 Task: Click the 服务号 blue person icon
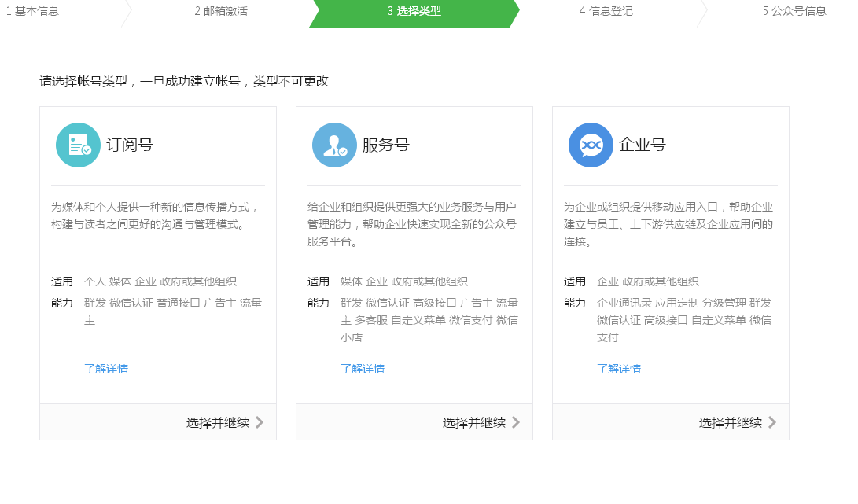tap(334, 145)
